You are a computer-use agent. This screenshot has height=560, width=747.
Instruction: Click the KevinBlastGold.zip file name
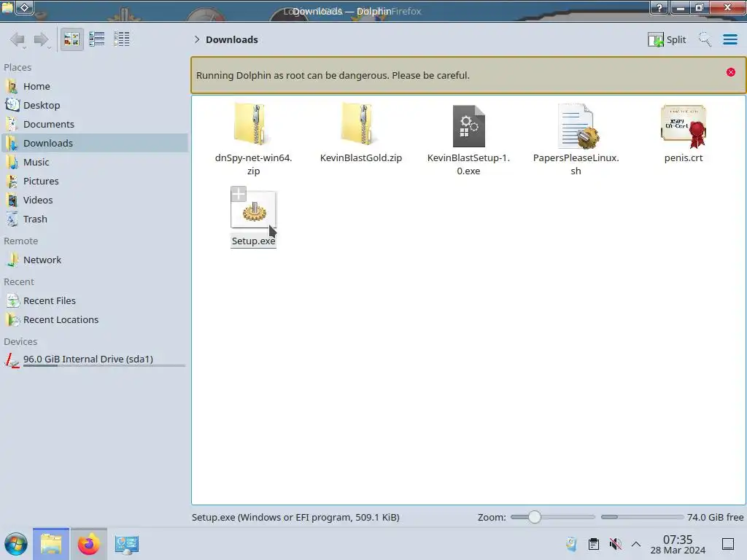click(360, 157)
